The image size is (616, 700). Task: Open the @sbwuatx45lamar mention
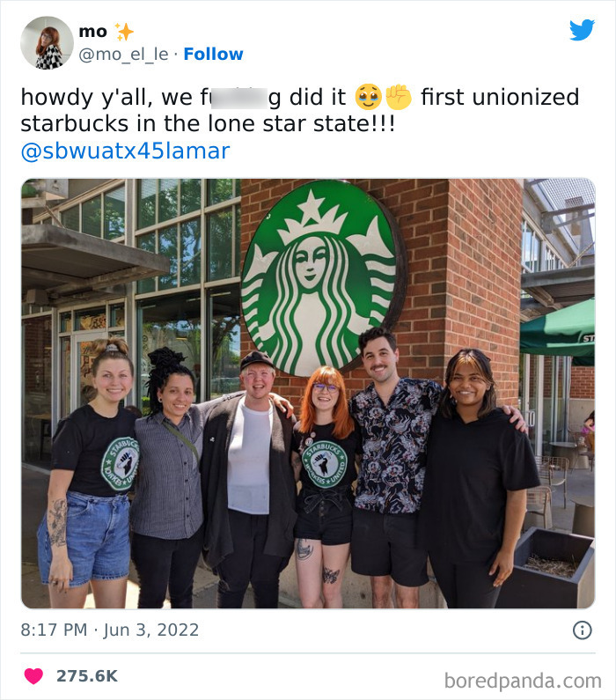[124, 151]
